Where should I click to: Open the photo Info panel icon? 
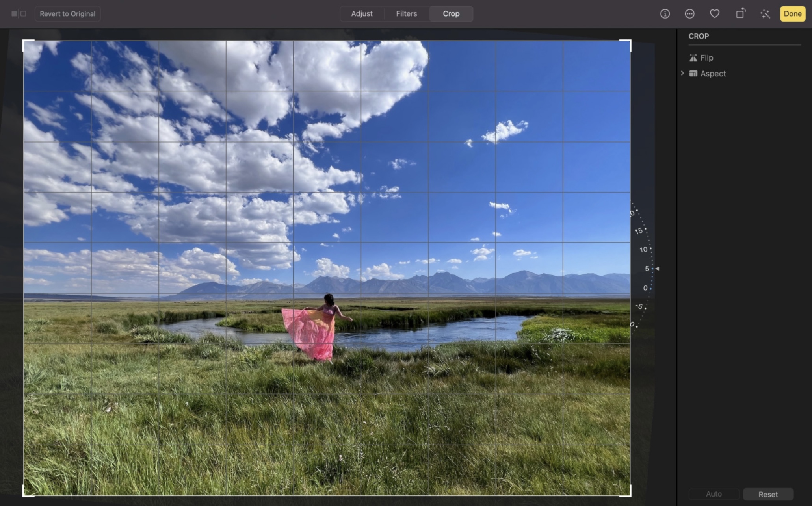click(x=665, y=14)
